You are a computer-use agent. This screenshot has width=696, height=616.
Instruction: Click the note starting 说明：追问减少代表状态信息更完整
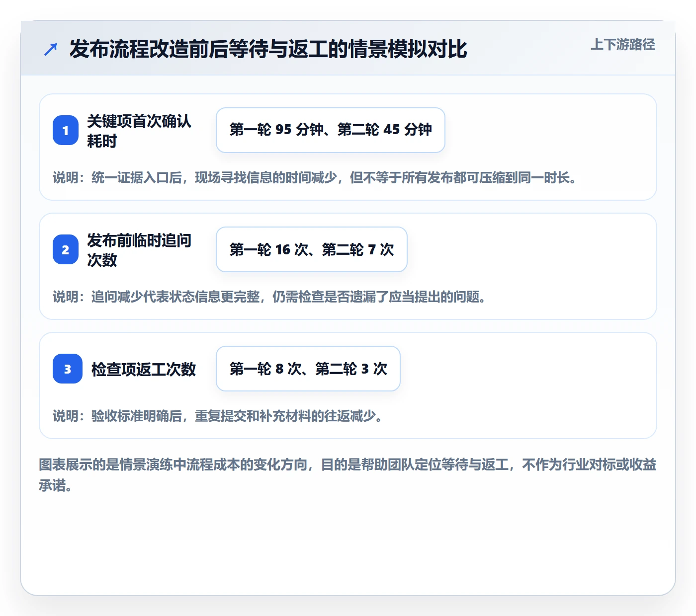pos(269,297)
